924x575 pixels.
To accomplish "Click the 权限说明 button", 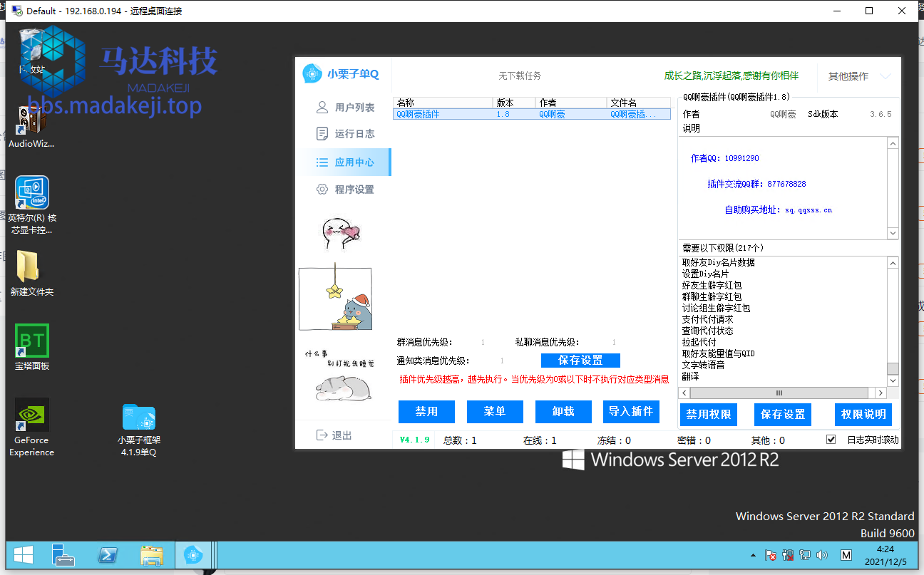I will coord(863,415).
